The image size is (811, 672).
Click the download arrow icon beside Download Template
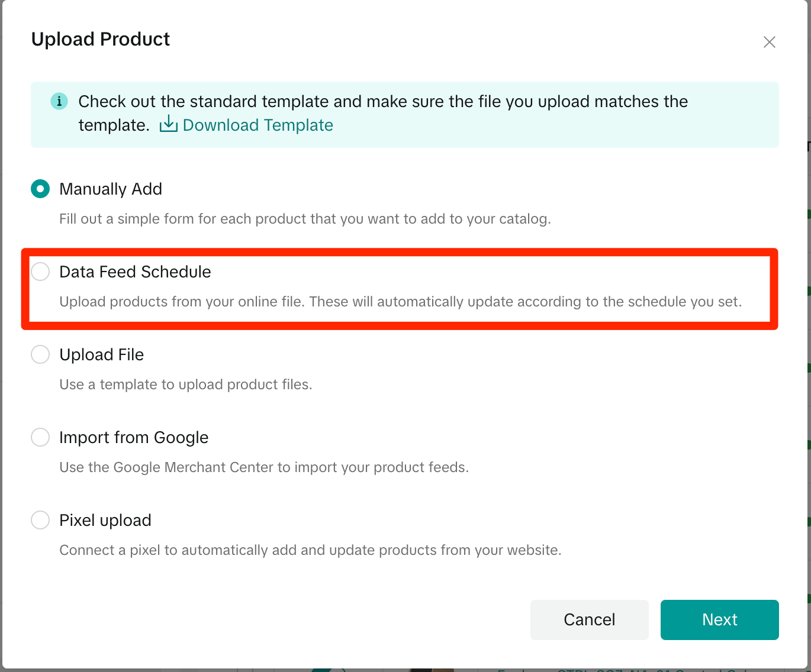pyautogui.click(x=168, y=124)
